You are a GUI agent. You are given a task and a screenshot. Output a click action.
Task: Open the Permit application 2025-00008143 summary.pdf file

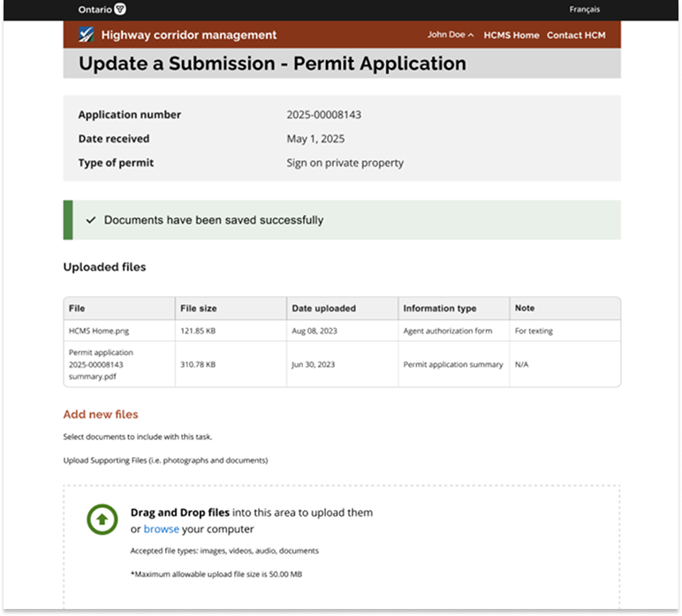[x=101, y=364]
